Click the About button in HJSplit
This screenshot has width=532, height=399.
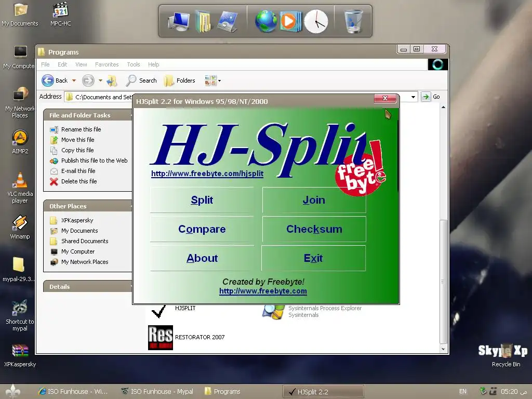[x=202, y=258]
